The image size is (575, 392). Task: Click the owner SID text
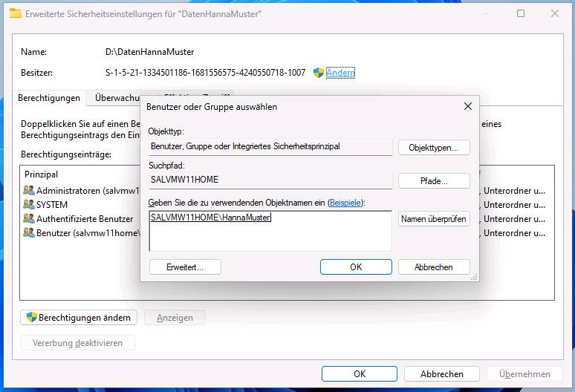point(205,73)
